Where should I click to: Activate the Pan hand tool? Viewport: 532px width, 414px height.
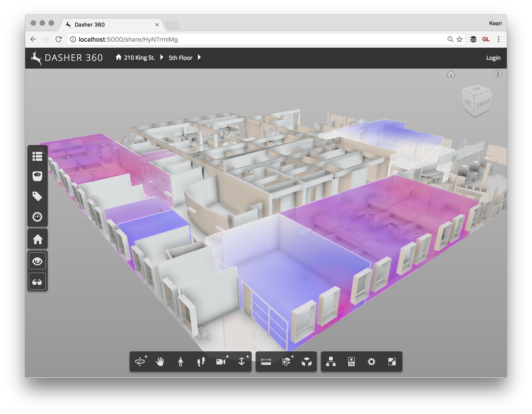(x=160, y=362)
